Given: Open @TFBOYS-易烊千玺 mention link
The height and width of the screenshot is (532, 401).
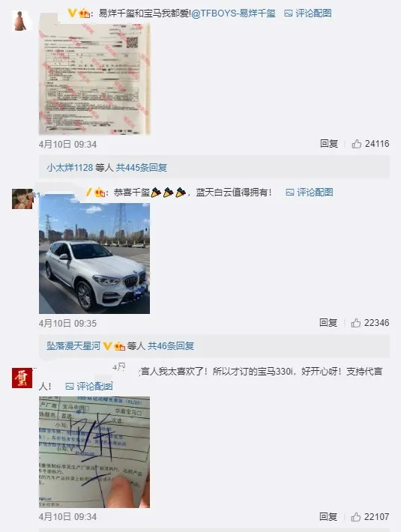Looking at the screenshot, I should click(233, 13).
